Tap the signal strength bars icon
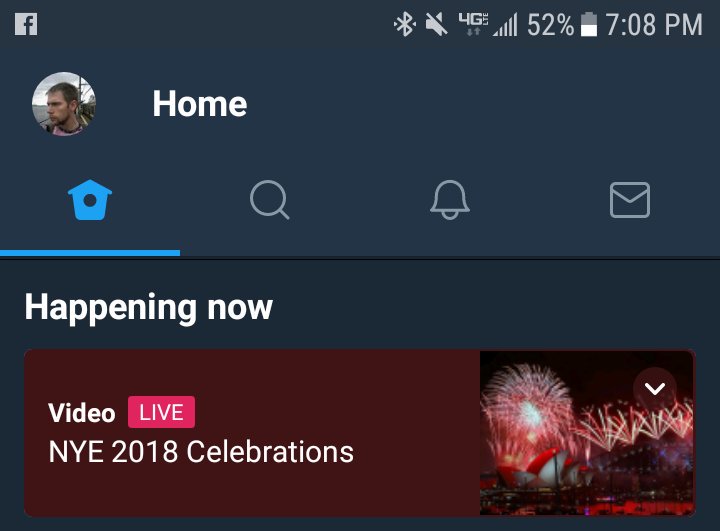The width and height of the screenshot is (720, 531). [x=505, y=24]
